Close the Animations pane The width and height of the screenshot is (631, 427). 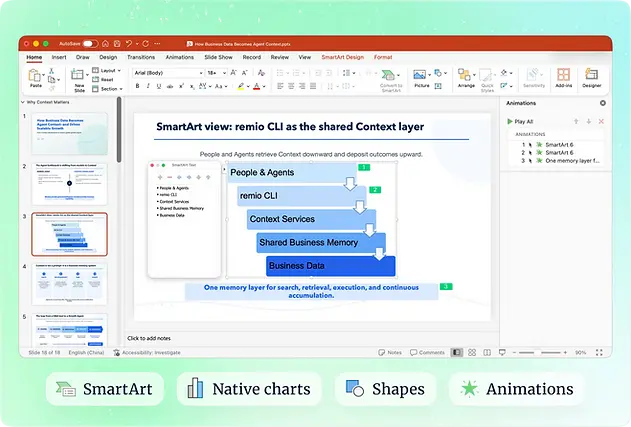[602, 103]
